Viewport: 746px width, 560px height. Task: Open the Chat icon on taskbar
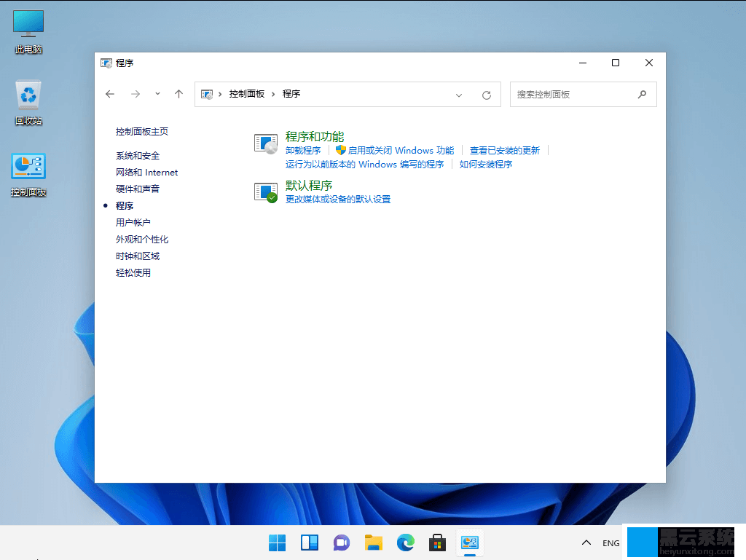[x=341, y=543]
